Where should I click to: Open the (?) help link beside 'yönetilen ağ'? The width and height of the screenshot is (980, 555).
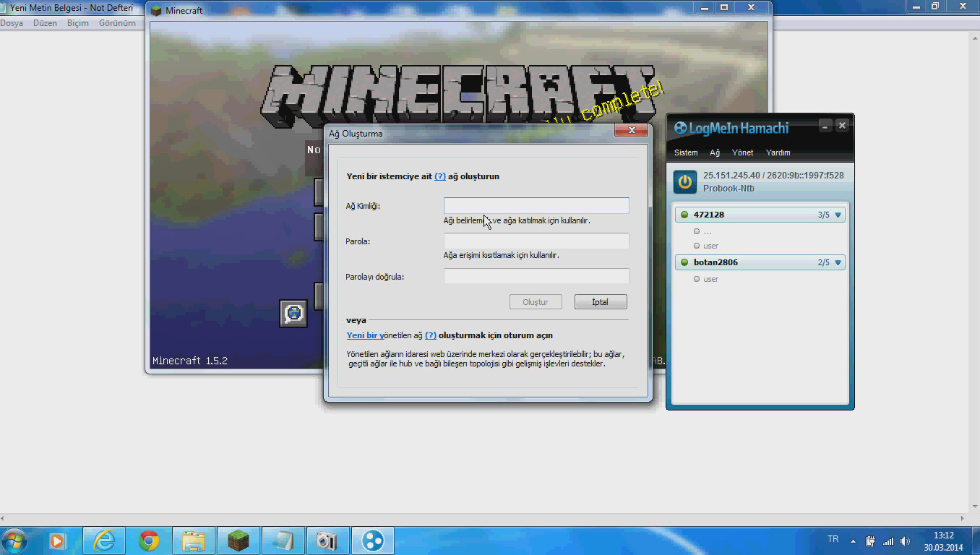[431, 335]
